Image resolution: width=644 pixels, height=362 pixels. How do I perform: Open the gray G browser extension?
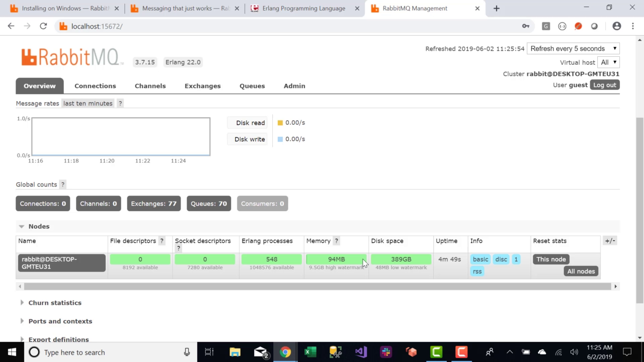pyautogui.click(x=546, y=26)
